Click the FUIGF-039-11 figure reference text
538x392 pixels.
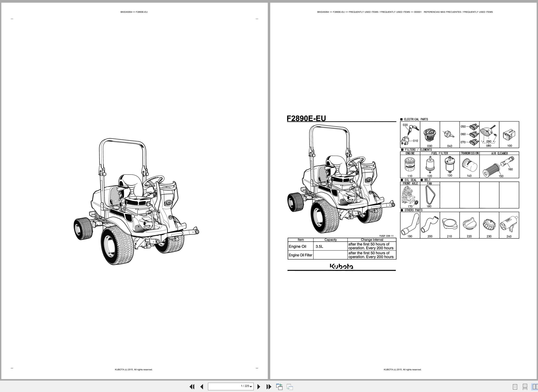387,236
